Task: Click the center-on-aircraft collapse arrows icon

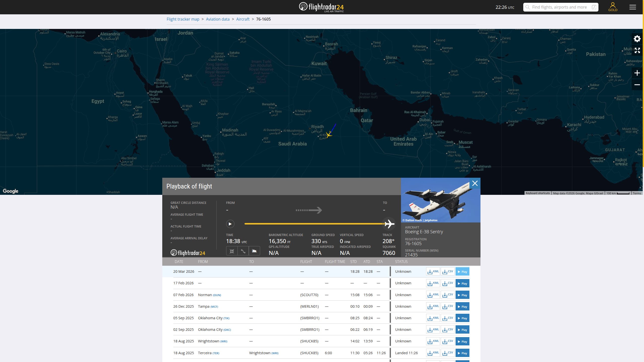Action: point(232,251)
